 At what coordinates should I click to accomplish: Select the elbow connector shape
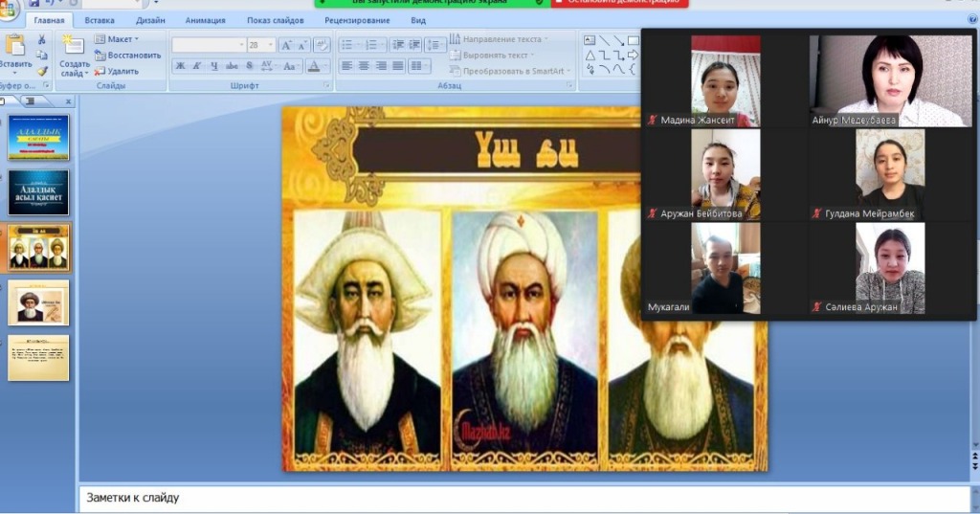(605, 56)
